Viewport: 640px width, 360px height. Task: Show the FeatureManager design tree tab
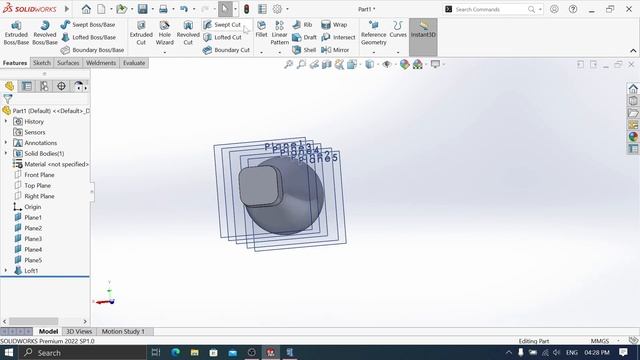coord(9,86)
